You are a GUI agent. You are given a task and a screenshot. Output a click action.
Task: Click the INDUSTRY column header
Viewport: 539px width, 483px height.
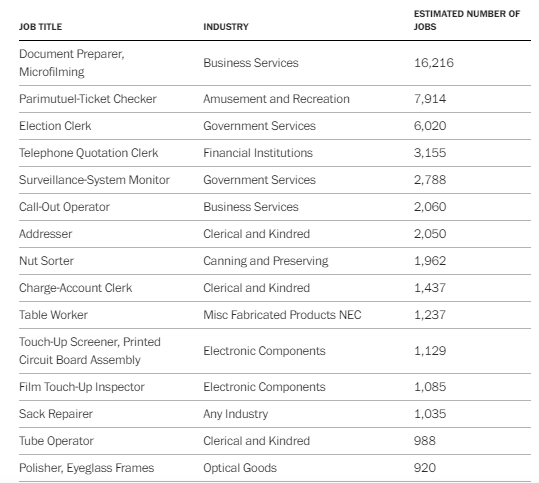(226, 27)
